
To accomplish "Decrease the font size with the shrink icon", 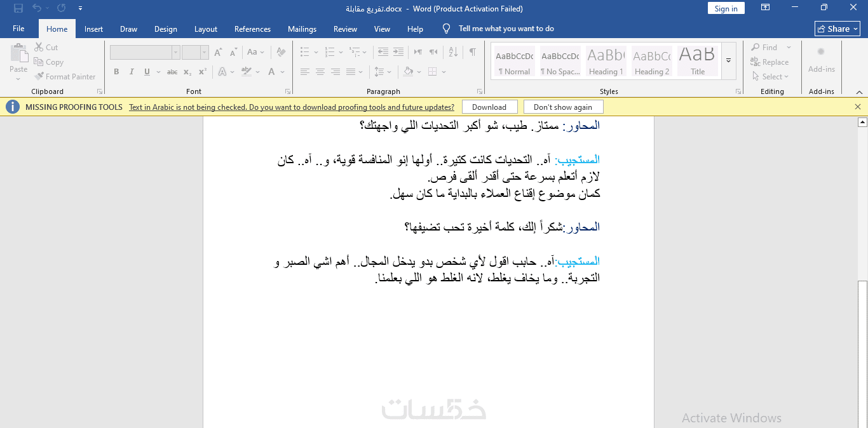I will tap(233, 52).
